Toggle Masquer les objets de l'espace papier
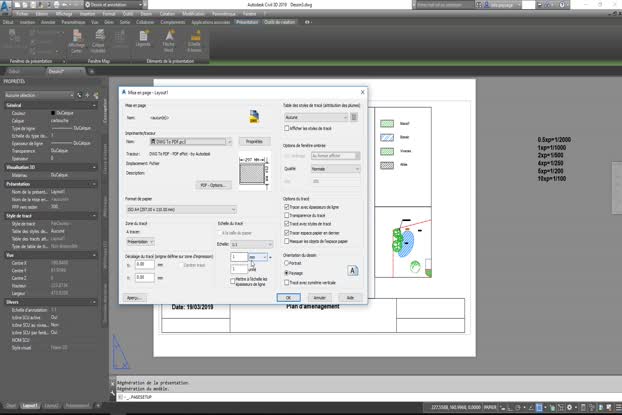This screenshot has height=415, width=622. pos(286,241)
